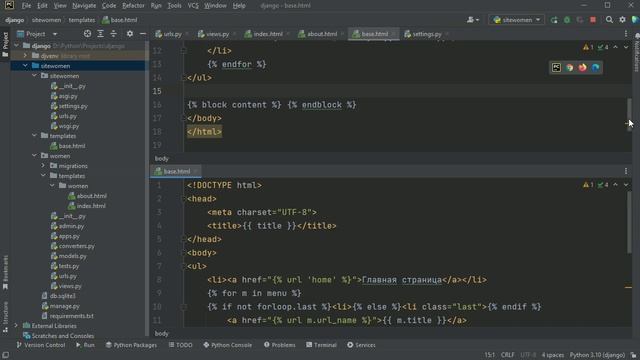Open Problems tool window
This screenshot has height=360, width=640.
point(280,345)
